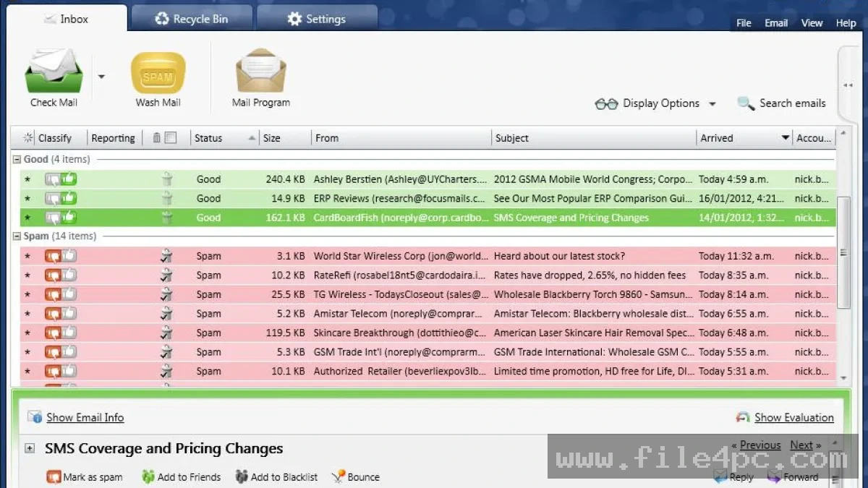
Task: Click Bounce in the preview toolbar
Action: pyautogui.click(x=355, y=477)
